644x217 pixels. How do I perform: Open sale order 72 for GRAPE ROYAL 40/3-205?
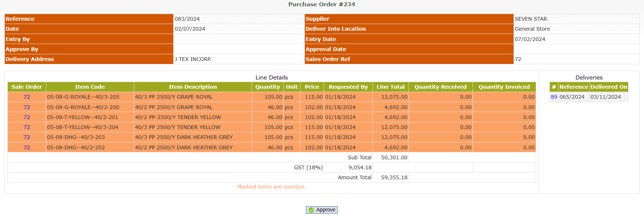[x=27, y=97]
